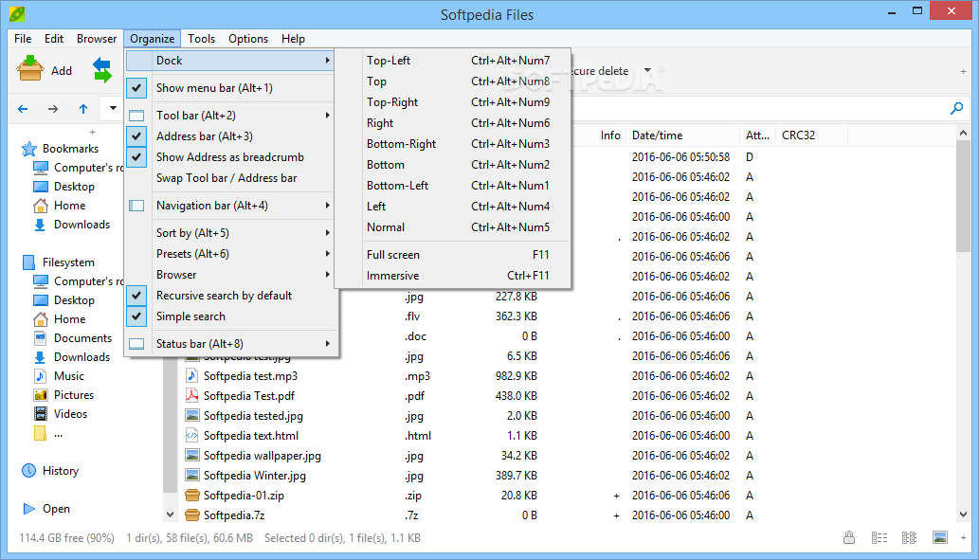Click Swap Tool bar / Address bar
Viewport: 979px width, 560px height.
231,178
